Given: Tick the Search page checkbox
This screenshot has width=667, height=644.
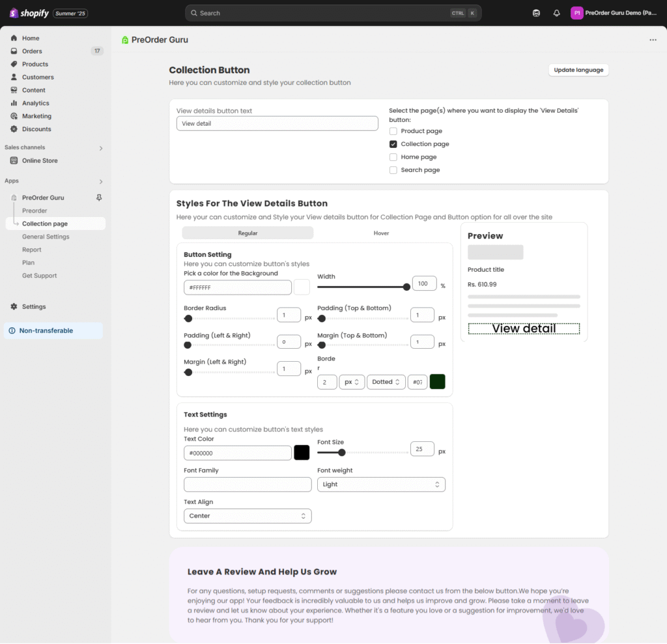Looking at the screenshot, I should tap(393, 170).
